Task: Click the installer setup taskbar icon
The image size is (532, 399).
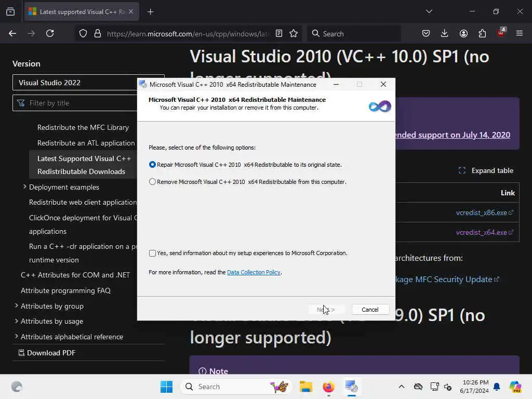Action: [352, 387]
